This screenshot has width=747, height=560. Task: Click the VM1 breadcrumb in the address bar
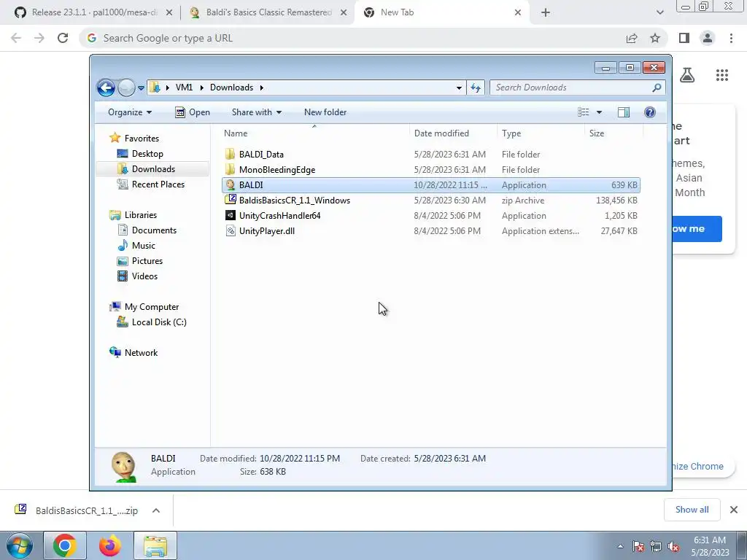point(184,87)
